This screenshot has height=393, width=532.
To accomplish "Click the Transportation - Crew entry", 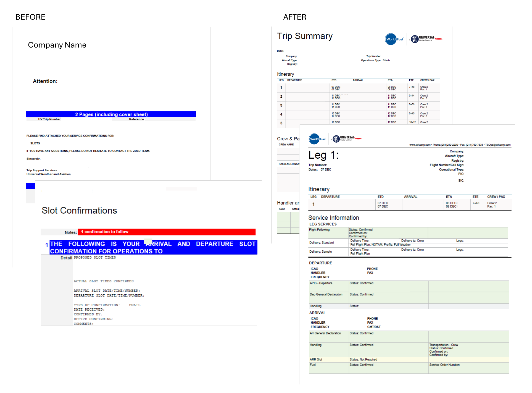I will tap(444, 350).
